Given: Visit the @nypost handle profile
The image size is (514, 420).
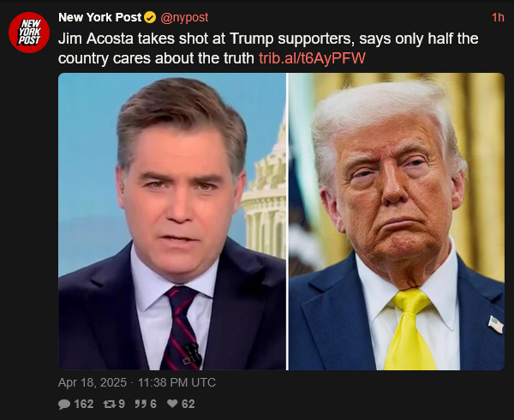Looking at the screenshot, I should coord(184,17).
